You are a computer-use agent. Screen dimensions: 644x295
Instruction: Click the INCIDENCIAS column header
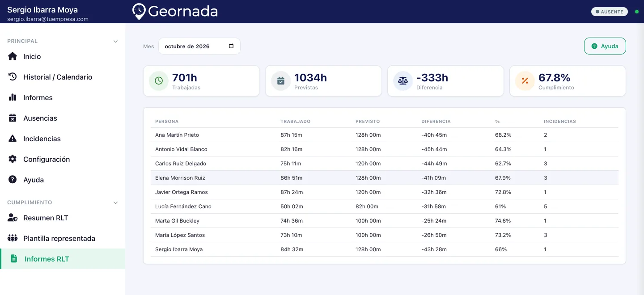point(560,122)
